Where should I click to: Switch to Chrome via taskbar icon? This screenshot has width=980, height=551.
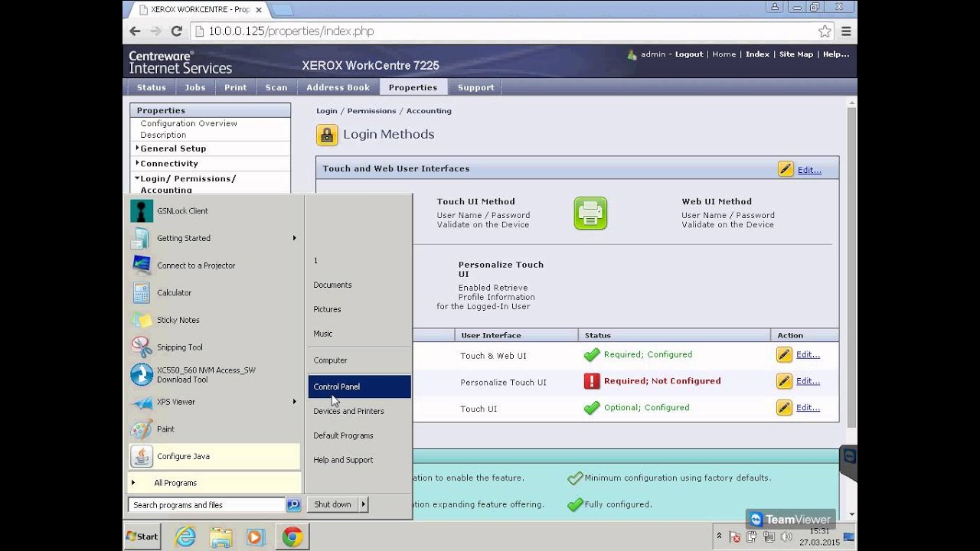(x=292, y=537)
